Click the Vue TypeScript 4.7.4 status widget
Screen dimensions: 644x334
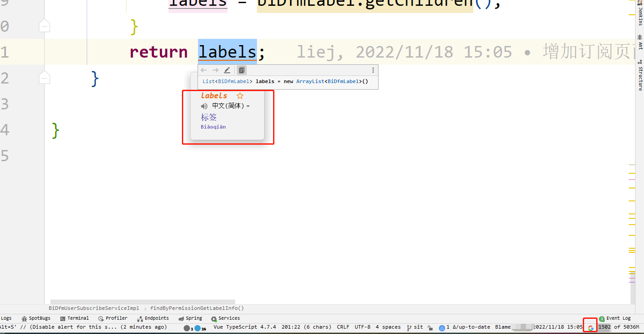[244, 327]
